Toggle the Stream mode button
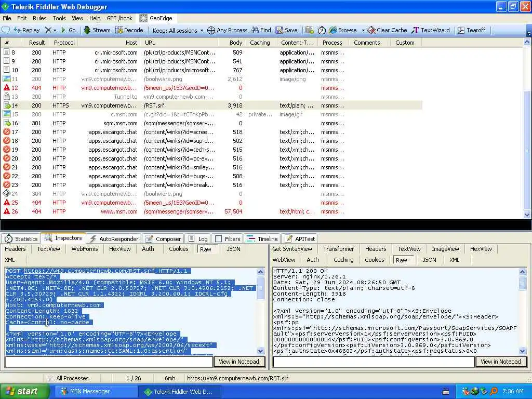Image resolution: width=532 pixels, height=399 pixels. click(x=97, y=30)
